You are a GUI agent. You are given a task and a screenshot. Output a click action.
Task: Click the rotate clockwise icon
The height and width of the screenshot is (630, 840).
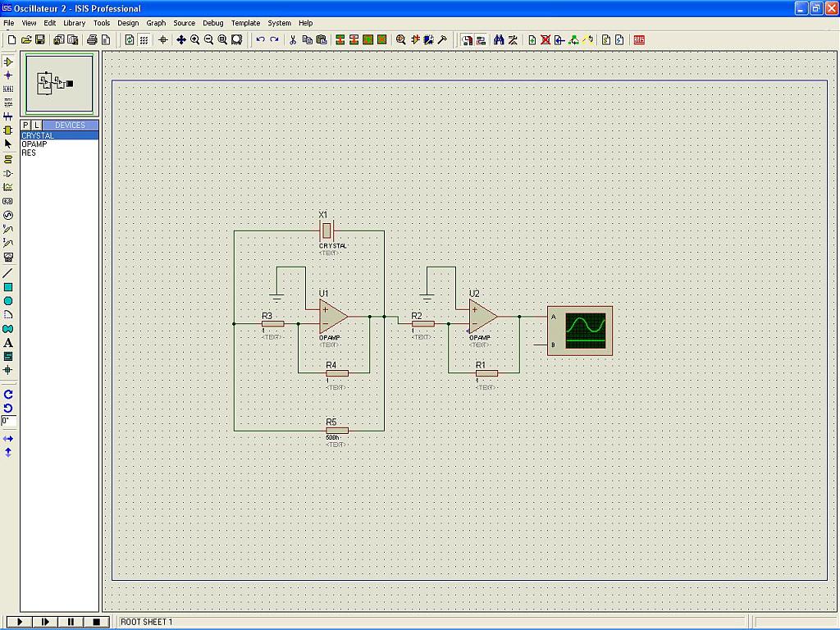click(8, 394)
